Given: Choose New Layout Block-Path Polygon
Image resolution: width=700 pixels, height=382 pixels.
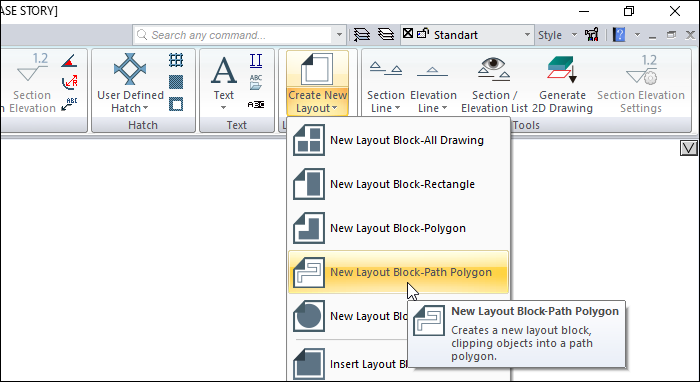Looking at the screenshot, I should tap(398, 272).
